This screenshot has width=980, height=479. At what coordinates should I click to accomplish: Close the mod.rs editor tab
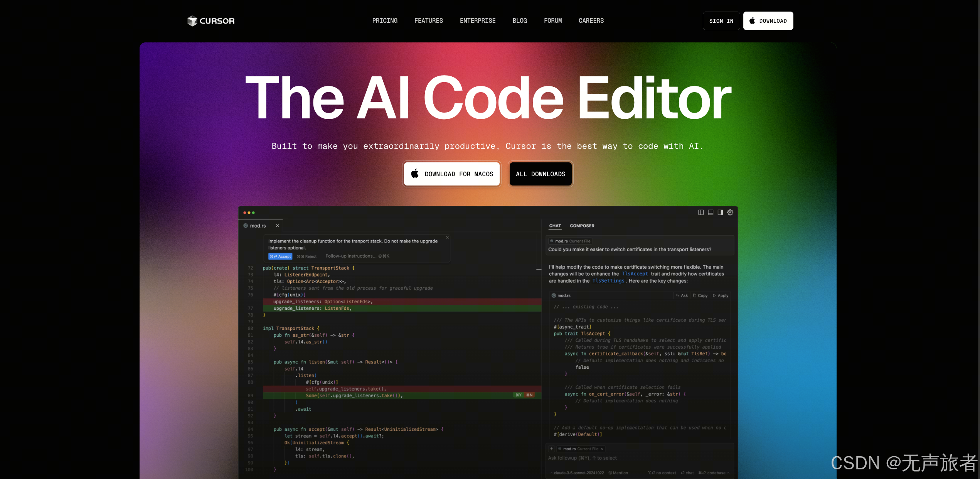point(277,226)
